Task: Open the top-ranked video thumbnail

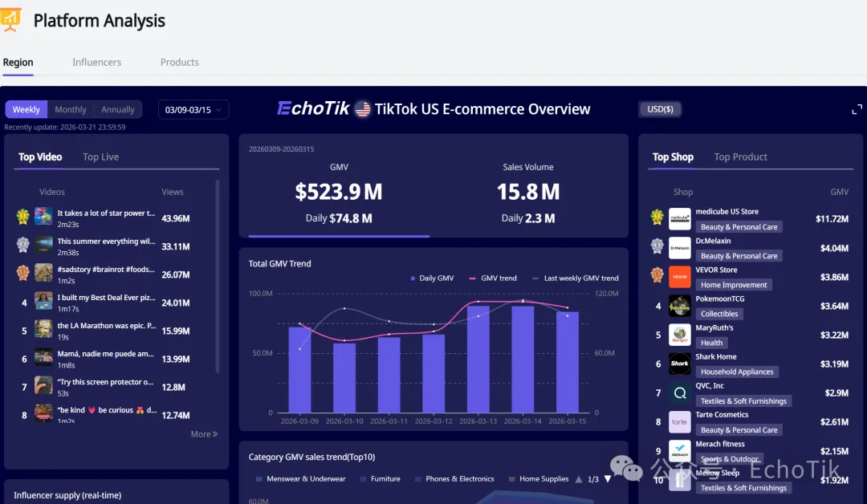Action: click(x=43, y=218)
